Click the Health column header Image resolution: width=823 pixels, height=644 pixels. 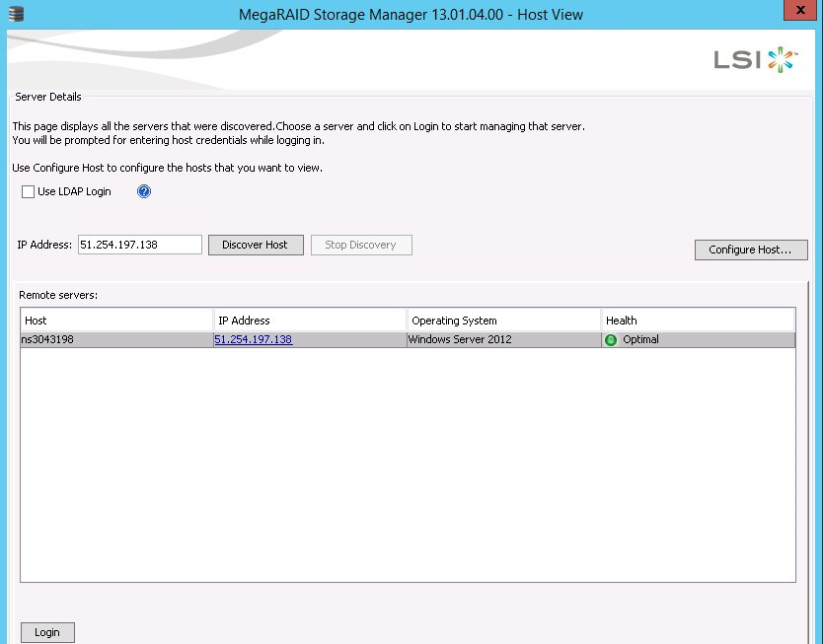(x=697, y=321)
